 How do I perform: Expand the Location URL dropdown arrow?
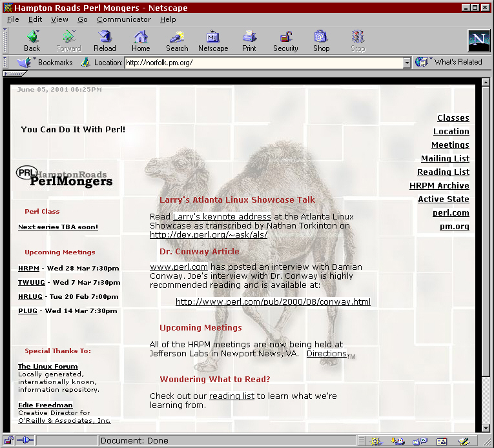click(407, 63)
